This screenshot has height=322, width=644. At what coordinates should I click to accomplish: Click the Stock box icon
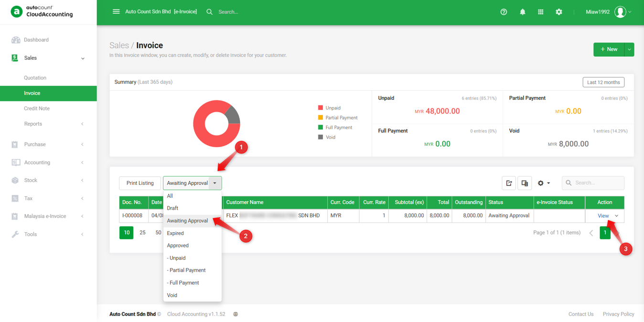[15, 180]
